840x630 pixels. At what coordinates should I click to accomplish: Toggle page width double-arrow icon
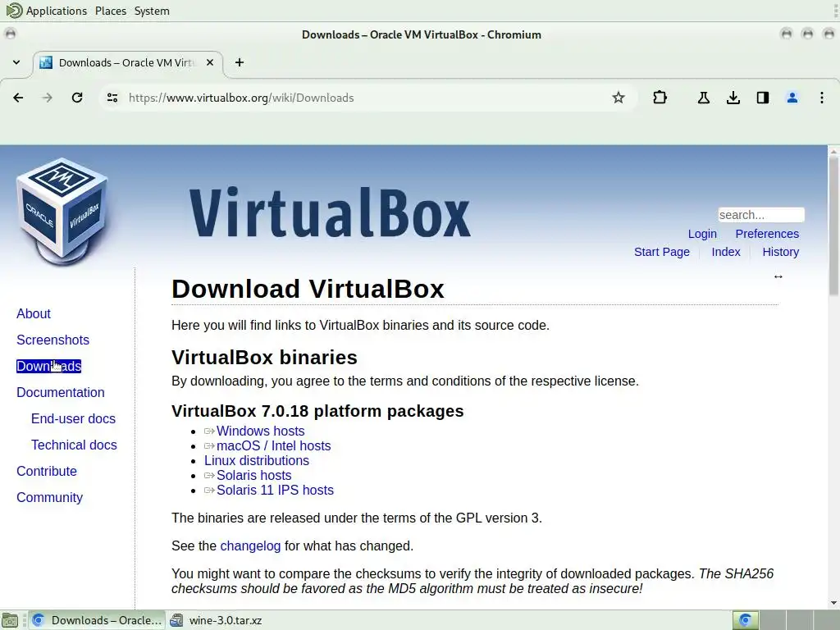[x=778, y=276]
